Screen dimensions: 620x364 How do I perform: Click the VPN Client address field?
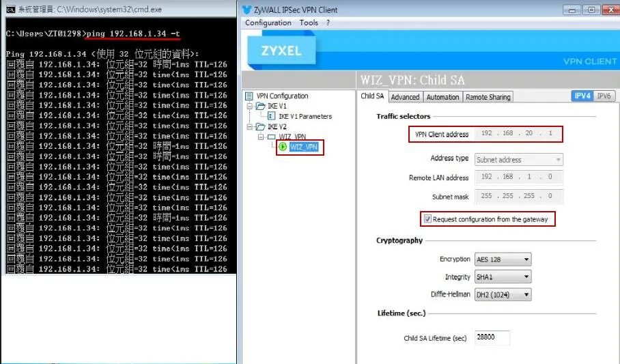click(x=519, y=133)
